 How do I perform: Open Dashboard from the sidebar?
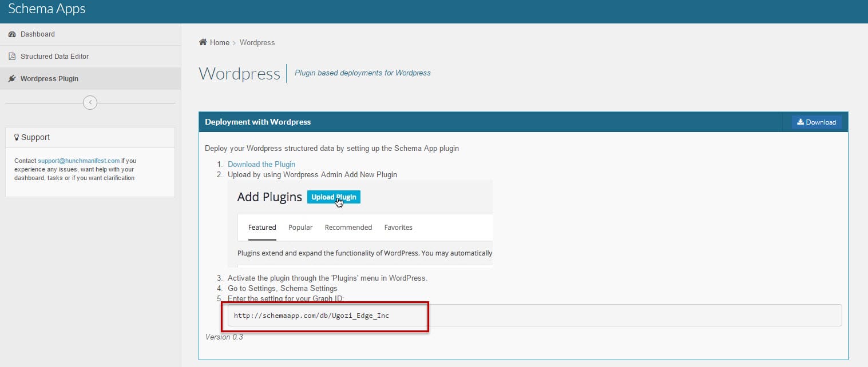tap(90, 34)
